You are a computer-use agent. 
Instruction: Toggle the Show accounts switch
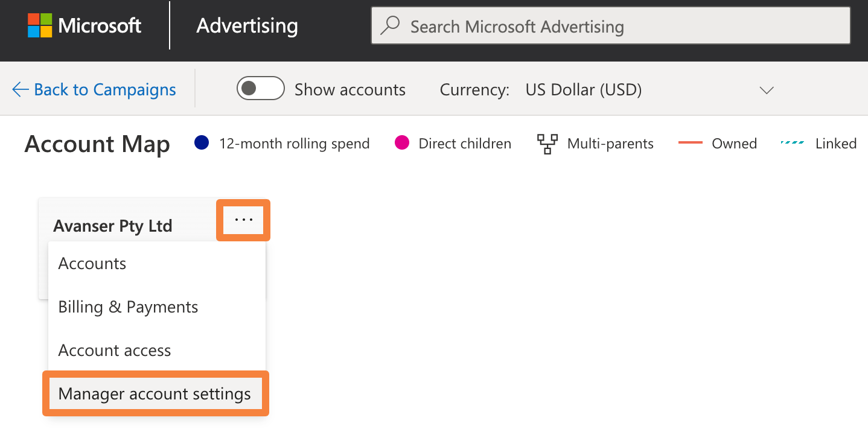point(261,89)
